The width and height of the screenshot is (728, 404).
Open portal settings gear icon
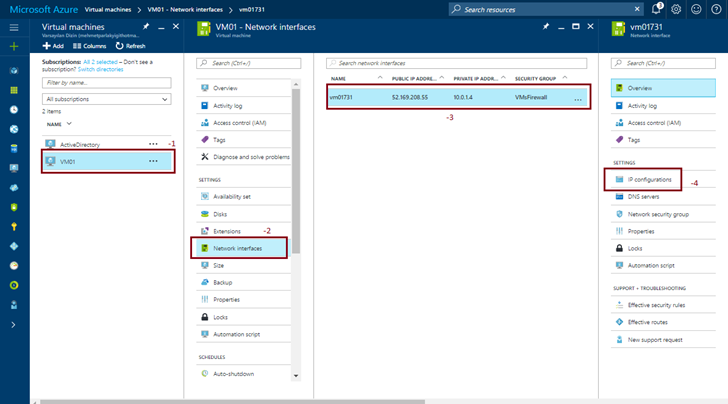click(676, 9)
